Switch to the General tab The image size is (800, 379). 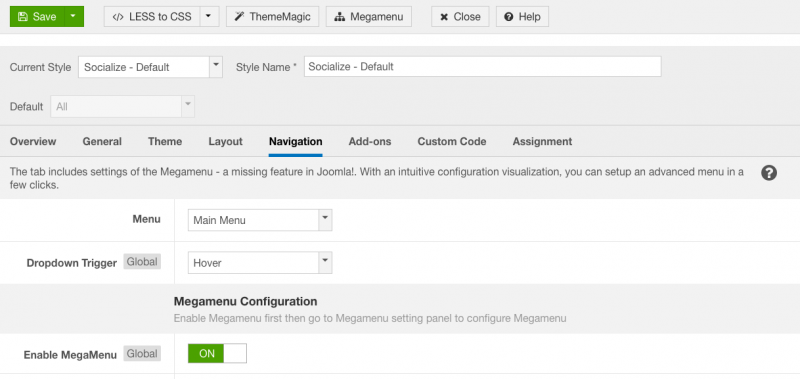pyautogui.click(x=102, y=142)
